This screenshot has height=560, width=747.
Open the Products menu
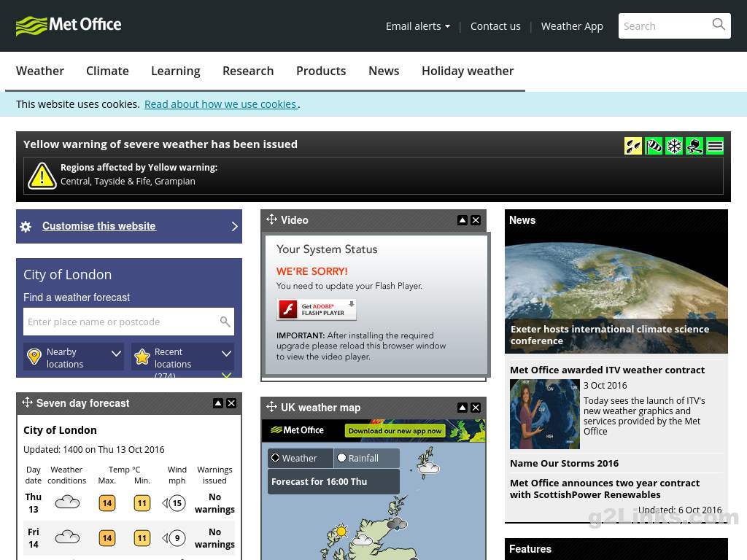click(x=321, y=71)
